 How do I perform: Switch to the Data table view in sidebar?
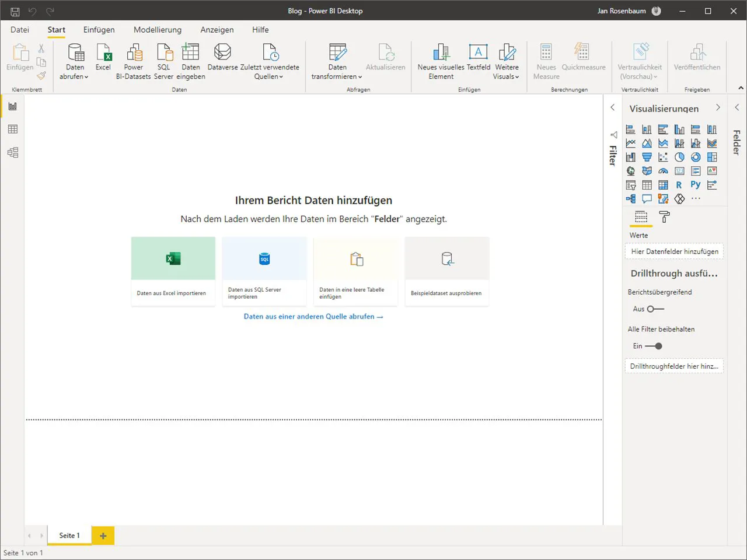pos(12,129)
